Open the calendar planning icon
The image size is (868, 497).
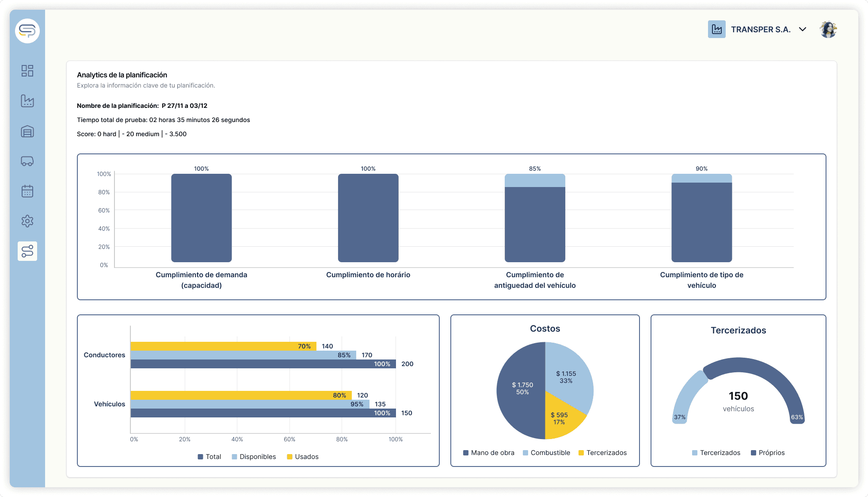[x=27, y=191]
